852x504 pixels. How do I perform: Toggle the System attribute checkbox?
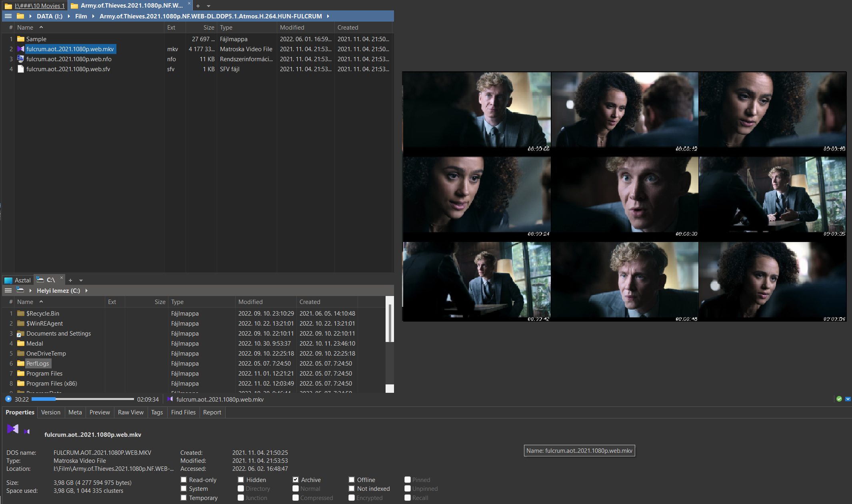[x=184, y=489]
